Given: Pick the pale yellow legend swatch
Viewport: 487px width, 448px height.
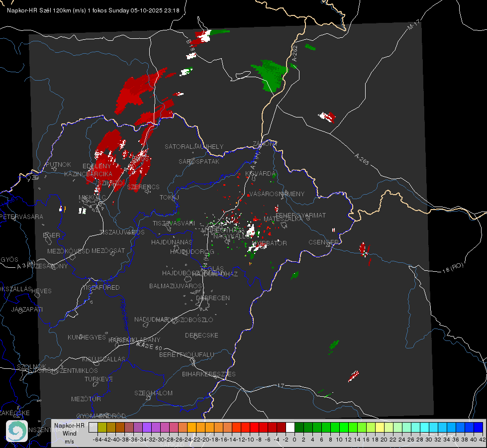Looking at the screenshot, I should pos(380,428).
